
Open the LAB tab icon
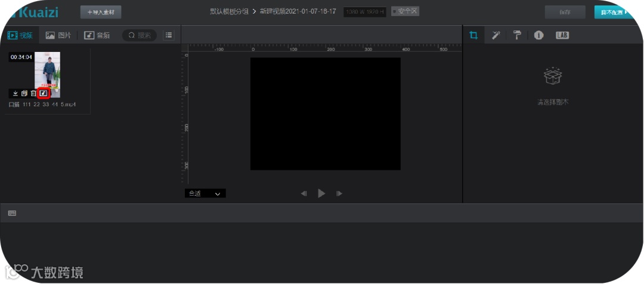[x=562, y=35]
